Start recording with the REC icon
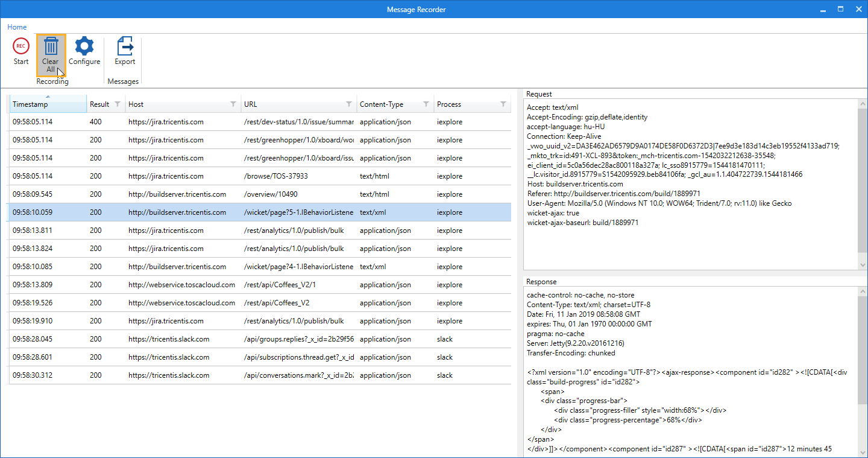This screenshot has height=458, width=868. [x=21, y=46]
